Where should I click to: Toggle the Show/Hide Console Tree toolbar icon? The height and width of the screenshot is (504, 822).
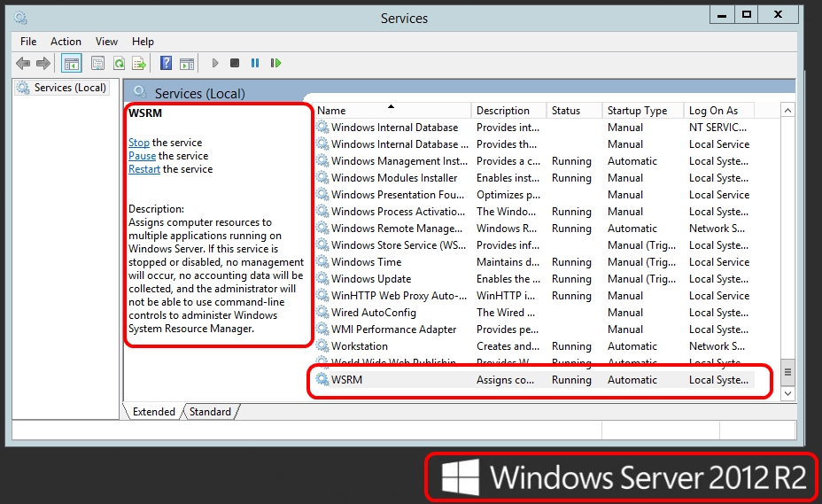pos(71,64)
